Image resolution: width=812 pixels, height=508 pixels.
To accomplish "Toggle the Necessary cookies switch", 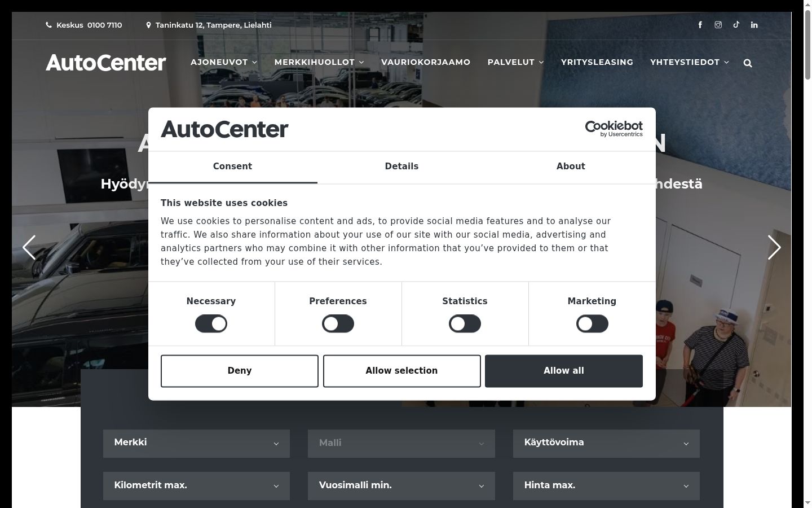I will click(x=211, y=323).
